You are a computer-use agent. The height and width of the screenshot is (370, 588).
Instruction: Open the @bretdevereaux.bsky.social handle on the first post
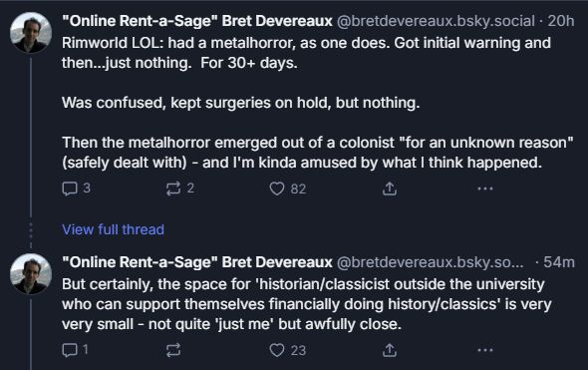pos(436,21)
